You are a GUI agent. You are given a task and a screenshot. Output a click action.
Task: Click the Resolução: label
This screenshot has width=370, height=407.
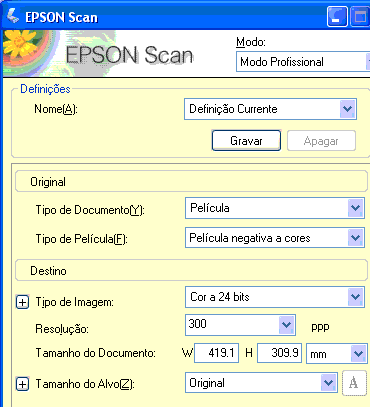[x=62, y=329]
